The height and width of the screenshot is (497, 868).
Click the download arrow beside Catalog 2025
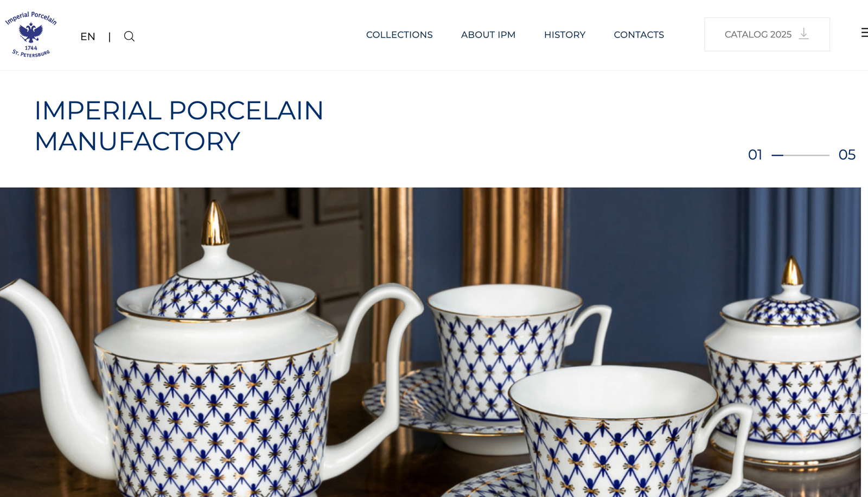804,34
